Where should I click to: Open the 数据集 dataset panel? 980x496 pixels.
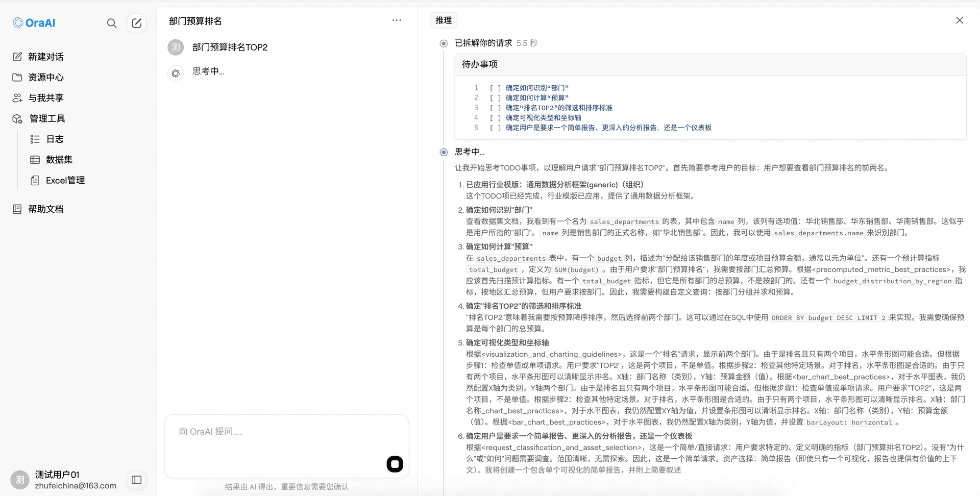pos(59,159)
